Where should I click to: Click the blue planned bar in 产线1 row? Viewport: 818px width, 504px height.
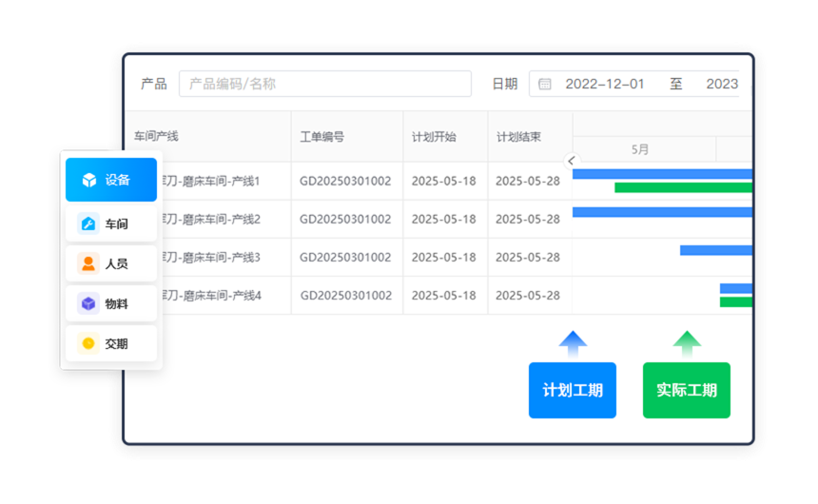coord(663,174)
